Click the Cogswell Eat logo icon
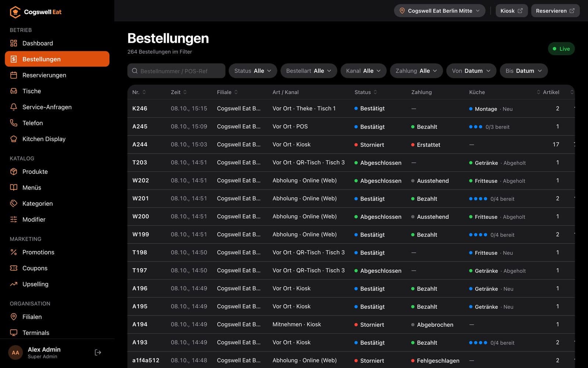Viewport: 588px width, 368px height. [15, 12]
